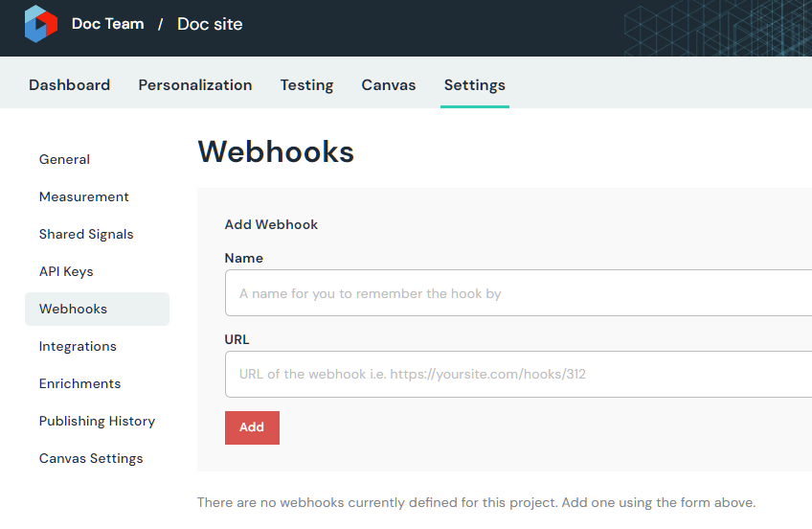The image size is (812, 529).
Task: View Publishing History in sidebar
Action: click(97, 421)
